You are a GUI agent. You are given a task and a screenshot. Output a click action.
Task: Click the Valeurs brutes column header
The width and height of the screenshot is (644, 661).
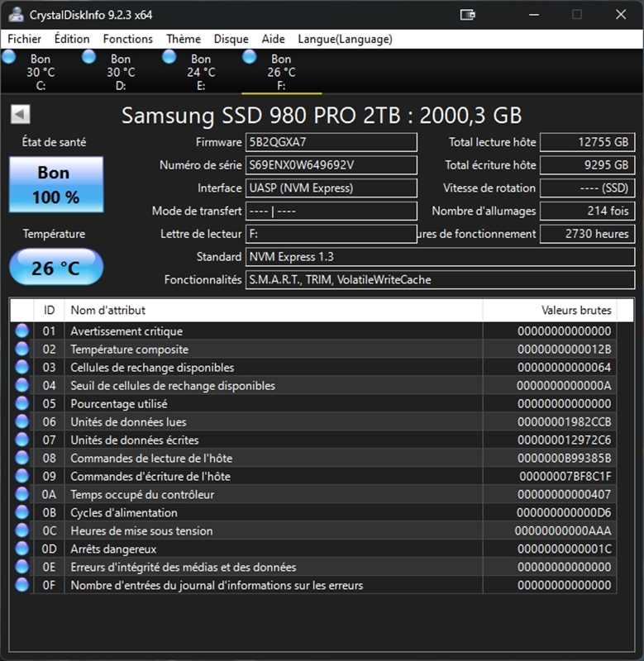pyautogui.click(x=549, y=311)
